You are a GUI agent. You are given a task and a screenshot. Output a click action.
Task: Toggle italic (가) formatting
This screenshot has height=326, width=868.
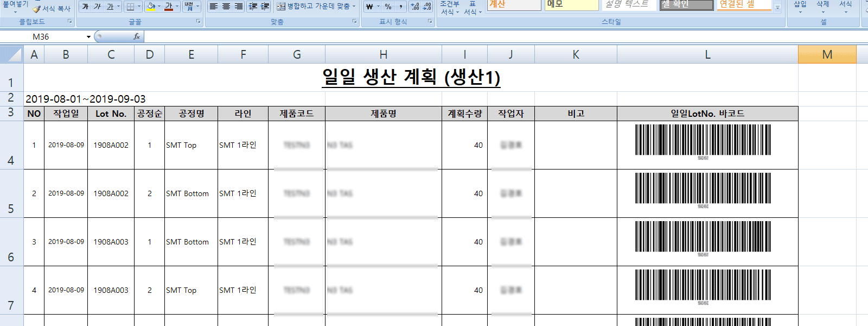[97, 7]
